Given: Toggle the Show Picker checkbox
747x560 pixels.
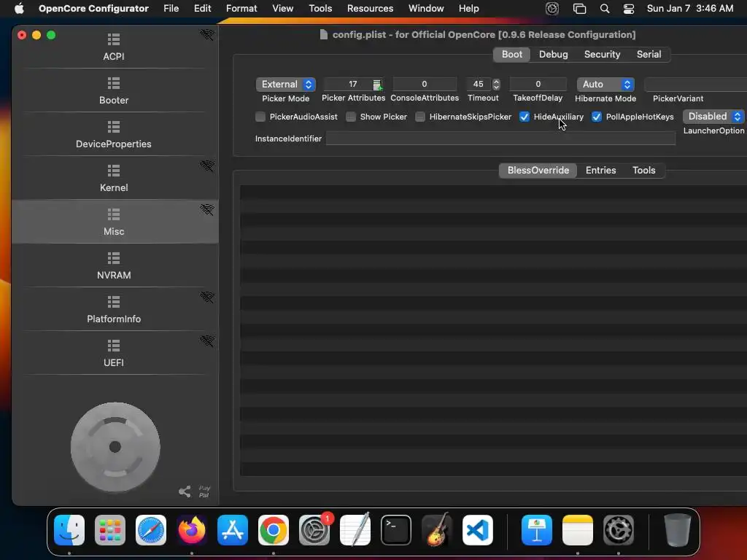Looking at the screenshot, I should click(x=351, y=117).
